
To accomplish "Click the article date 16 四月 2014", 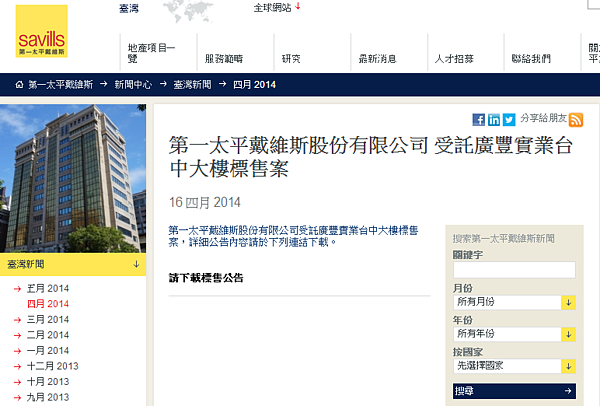I will click(x=205, y=202).
